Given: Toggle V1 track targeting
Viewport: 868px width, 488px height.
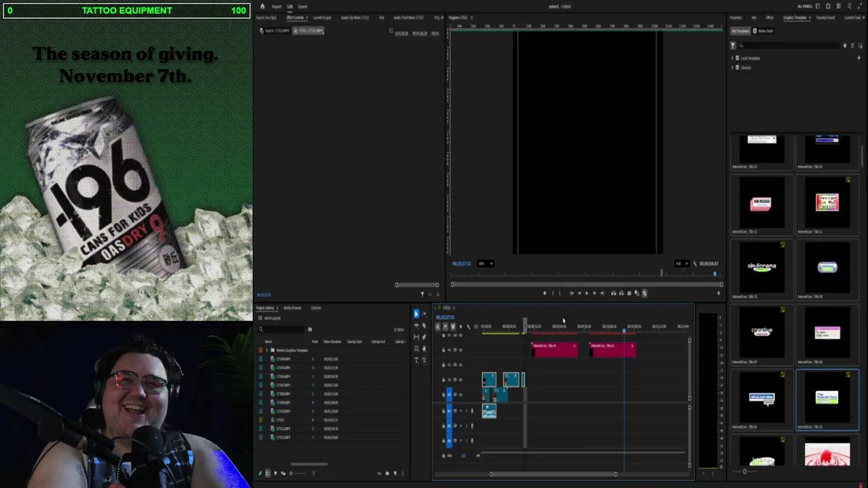Looking at the screenshot, I should coord(449,394).
